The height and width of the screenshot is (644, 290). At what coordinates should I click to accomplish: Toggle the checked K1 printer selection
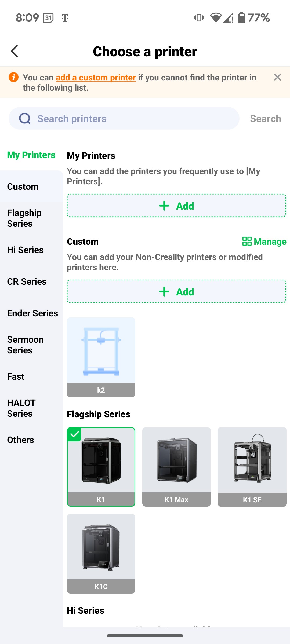101,467
